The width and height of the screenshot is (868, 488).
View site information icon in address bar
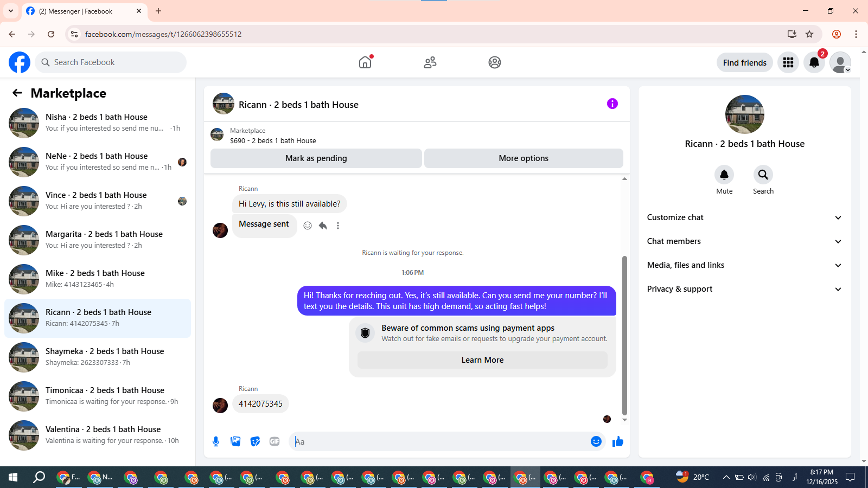[x=74, y=34]
